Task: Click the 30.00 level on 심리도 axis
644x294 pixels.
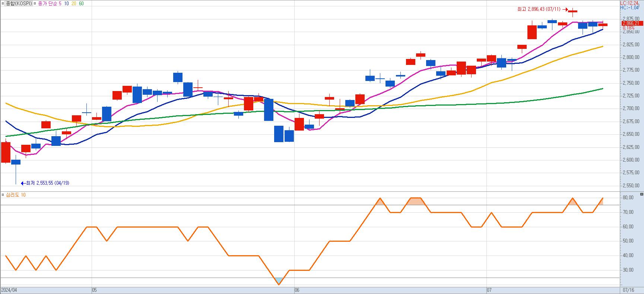Action: 628,270
